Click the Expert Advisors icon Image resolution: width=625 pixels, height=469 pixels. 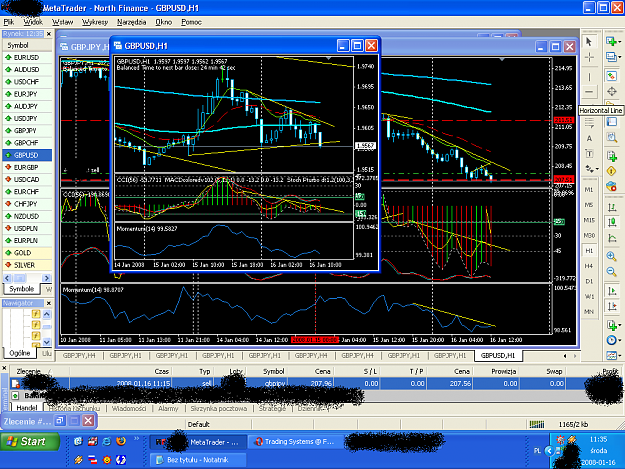(611, 186)
